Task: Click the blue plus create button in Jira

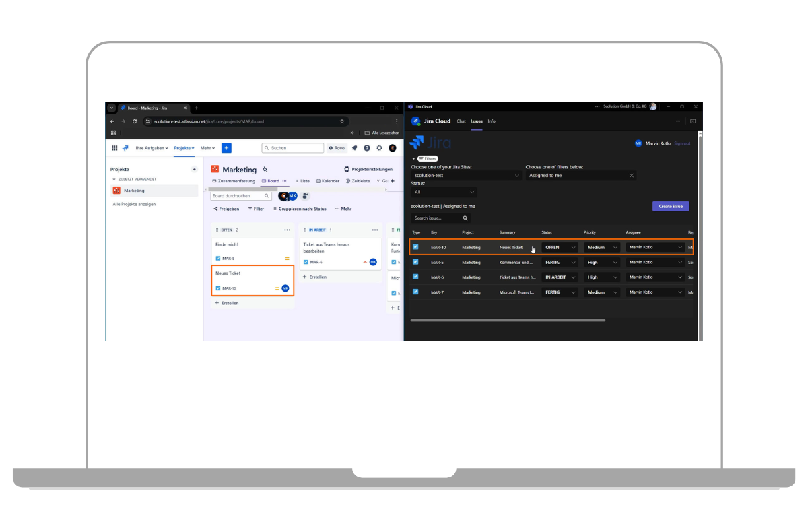Action: click(226, 148)
